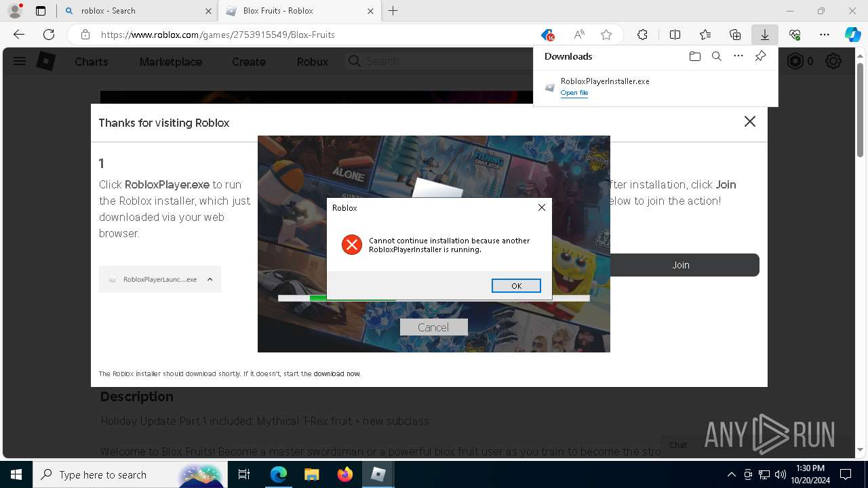Open the Roblox hamburger menu
The image size is (868, 488).
pyautogui.click(x=20, y=61)
